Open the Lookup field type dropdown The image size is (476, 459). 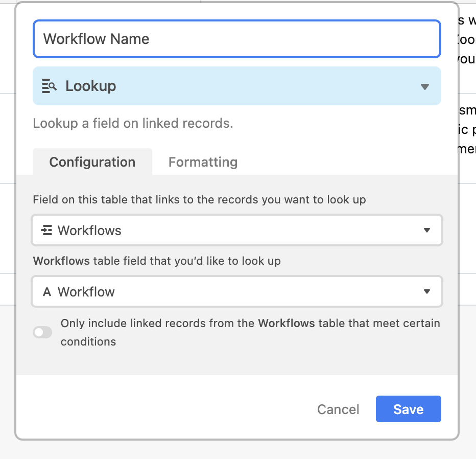[x=236, y=86]
